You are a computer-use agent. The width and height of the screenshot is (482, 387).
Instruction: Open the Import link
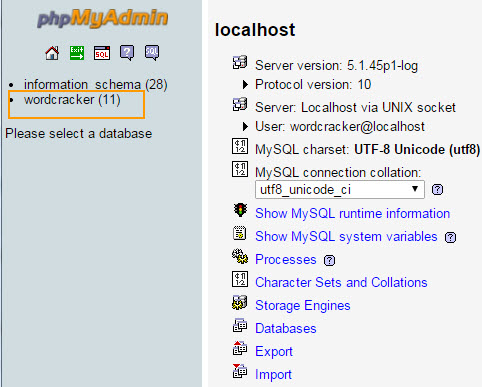(273, 375)
